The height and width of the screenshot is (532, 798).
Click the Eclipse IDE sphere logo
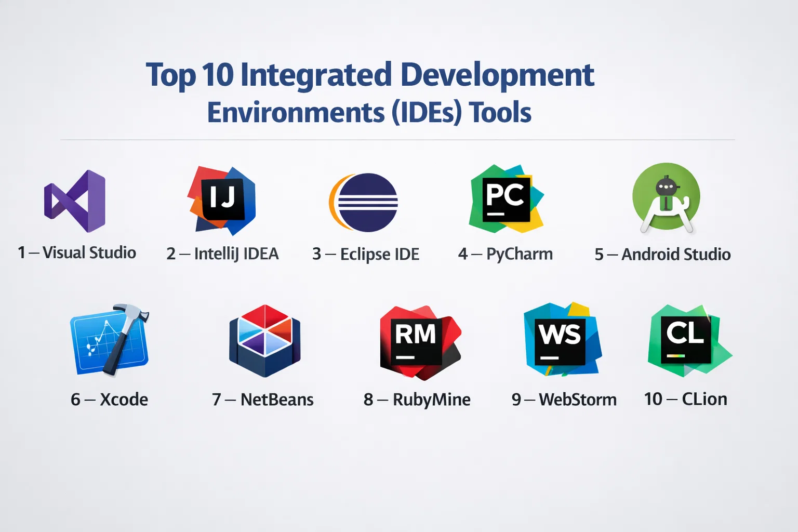coord(364,202)
